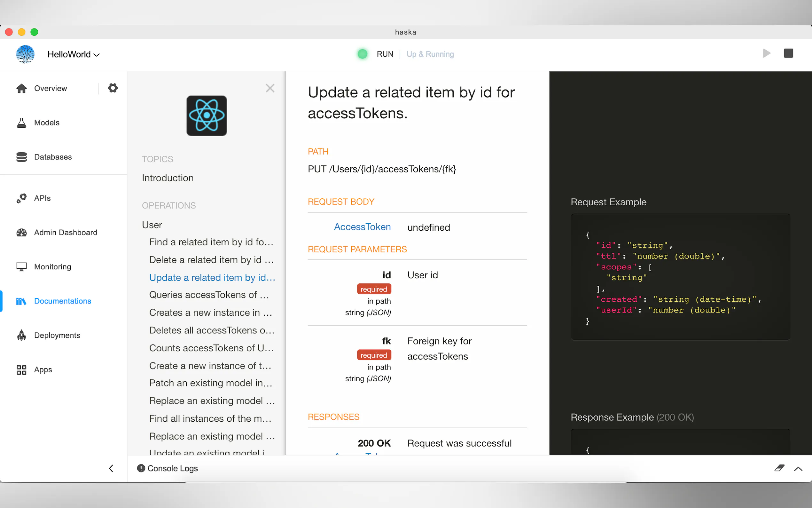Image resolution: width=812 pixels, height=508 pixels.
Task: Click the green running status indicator
Action: click(363, 54)
